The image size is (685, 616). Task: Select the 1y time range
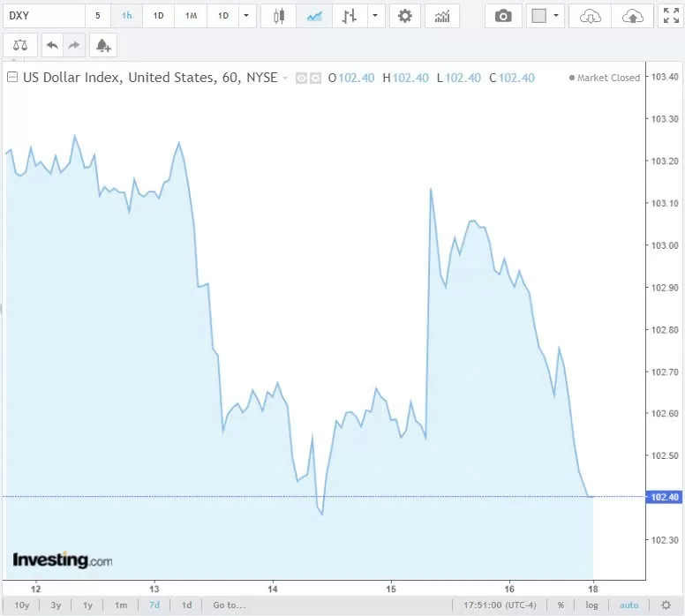click(87, 605)
